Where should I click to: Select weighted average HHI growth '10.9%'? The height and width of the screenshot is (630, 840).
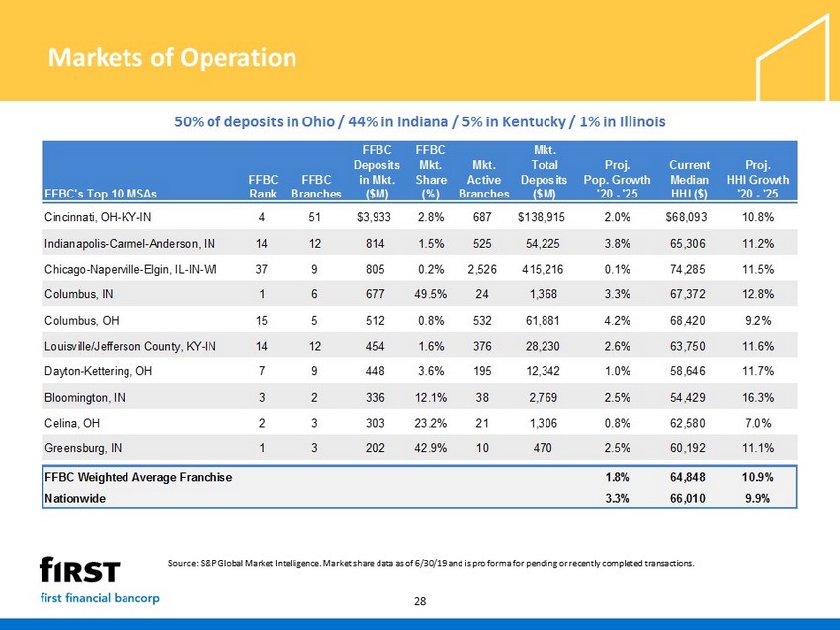click(758, 477)
